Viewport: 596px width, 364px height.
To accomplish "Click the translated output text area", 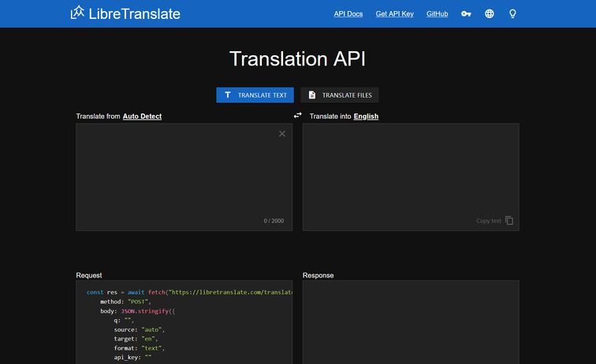I will 411,177.
